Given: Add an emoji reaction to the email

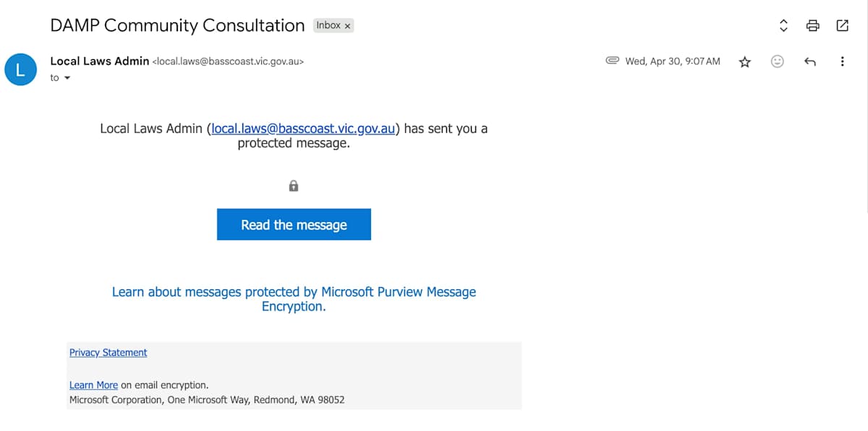Looking at the screenshot, I should (777, 62).
